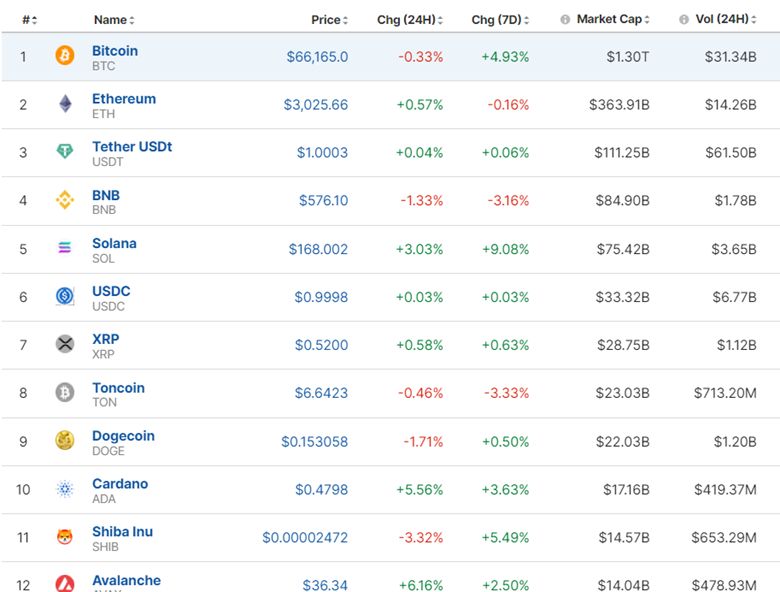Image resolution: width=780 pixels, height=592 pixels.
Task: Open the XRP coin name link
Action: 105,339
